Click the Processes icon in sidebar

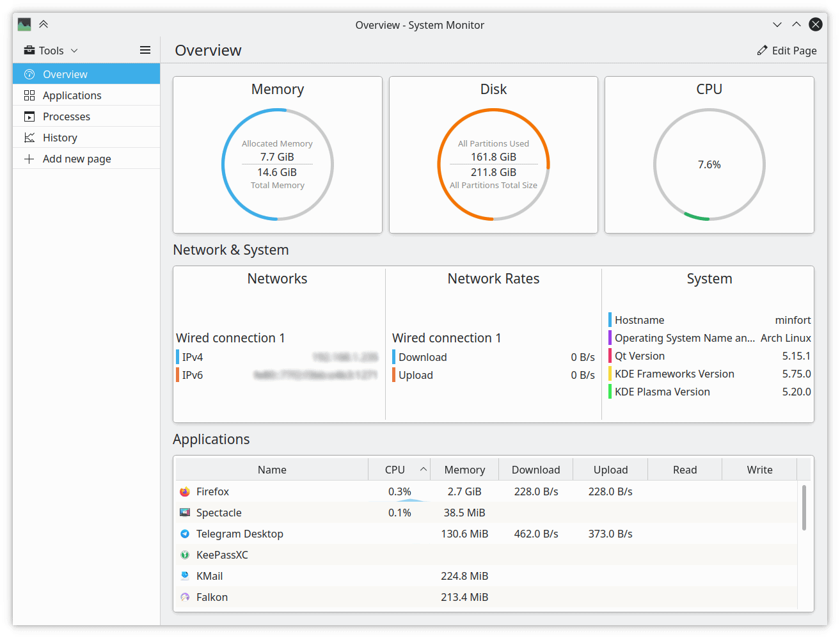pyautogui.click(x=29, y=116)
